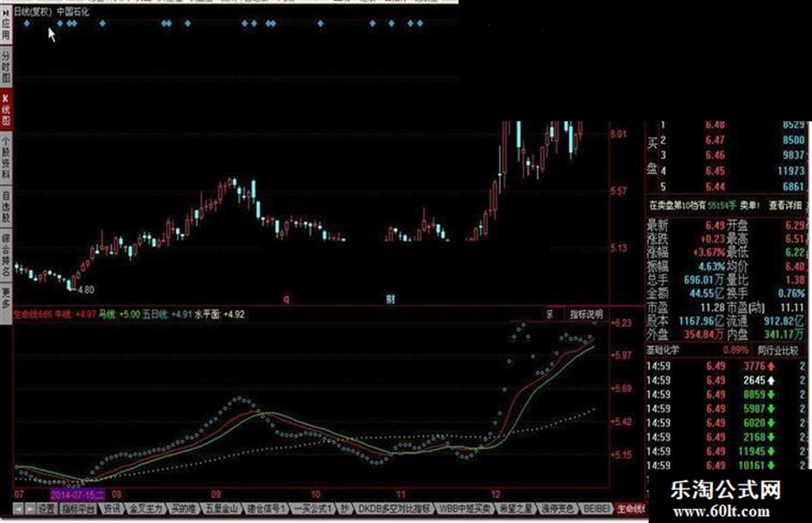
Task: Open the 同行业比较 comparison button
Action: tap(778, 350)
